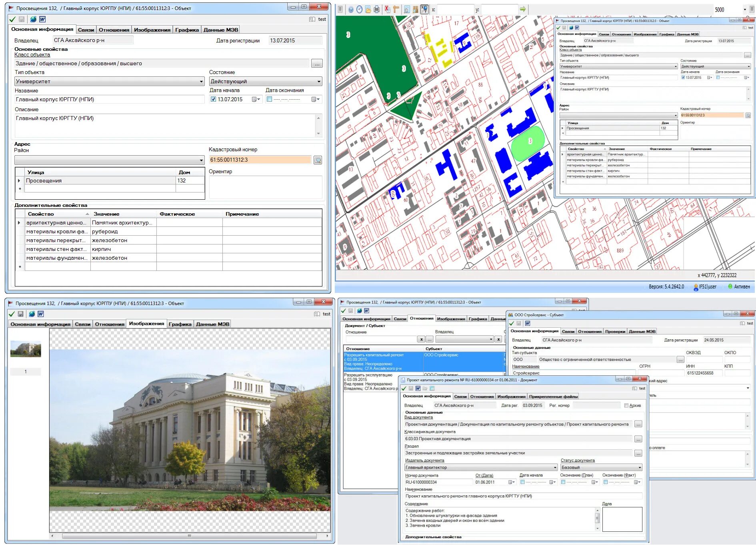756x545 pixels.
Task: Click Word icon in Отношения object window toolbar
Action: [x=366, y=311]
